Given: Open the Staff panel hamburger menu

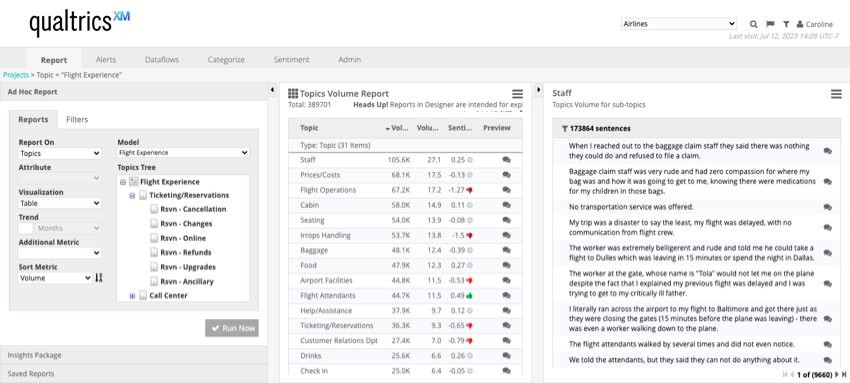Looking at the screenshot, I should click(836, 94).
